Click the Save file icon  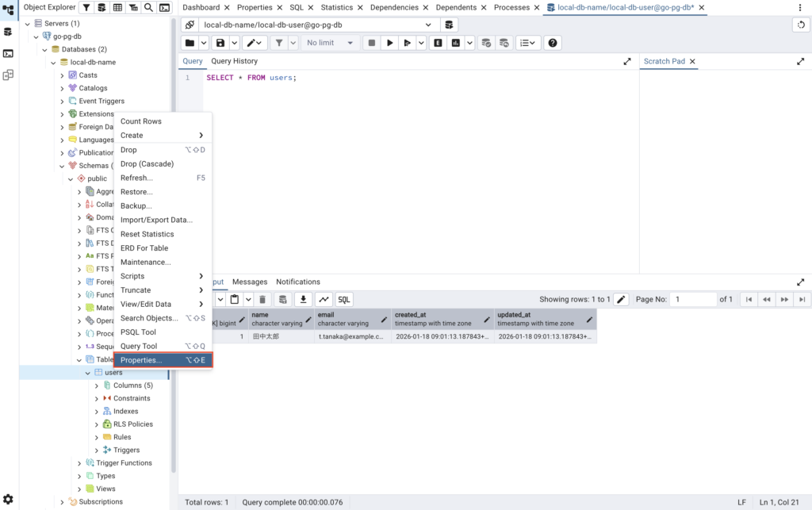coord(220,43)
